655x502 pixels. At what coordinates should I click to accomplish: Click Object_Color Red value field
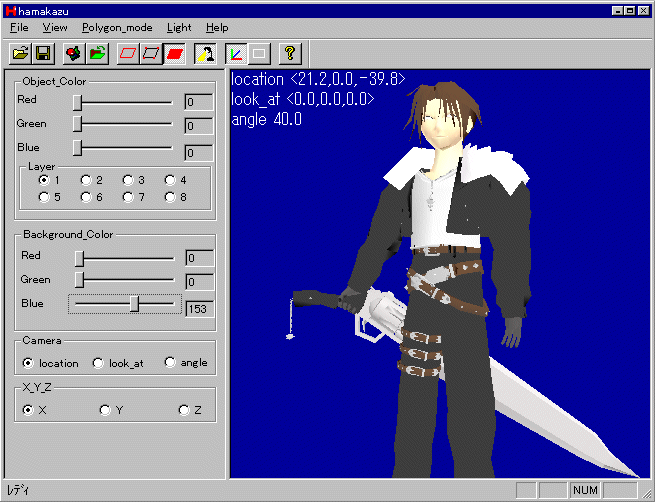pyautogui.click(x=199, y=102)
